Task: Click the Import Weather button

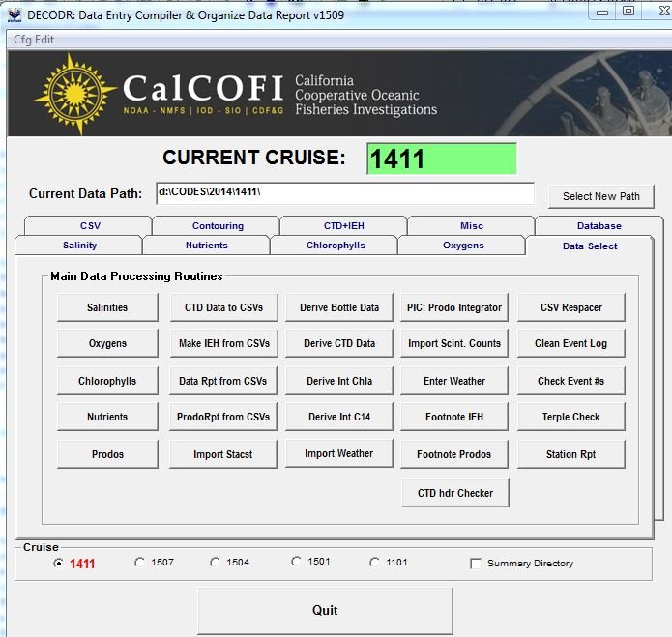Action: [x=339, y=453]
